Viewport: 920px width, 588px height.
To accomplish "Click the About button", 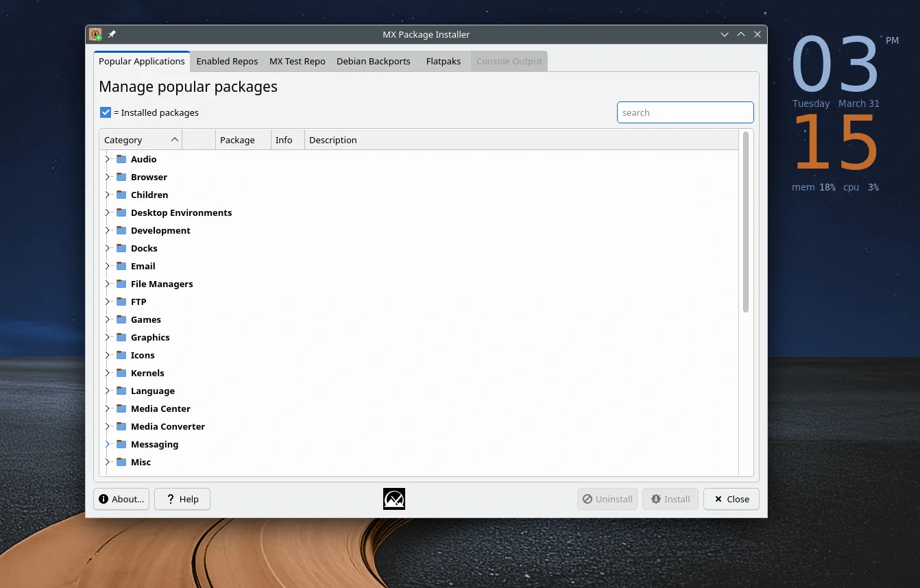I will 121,499.
